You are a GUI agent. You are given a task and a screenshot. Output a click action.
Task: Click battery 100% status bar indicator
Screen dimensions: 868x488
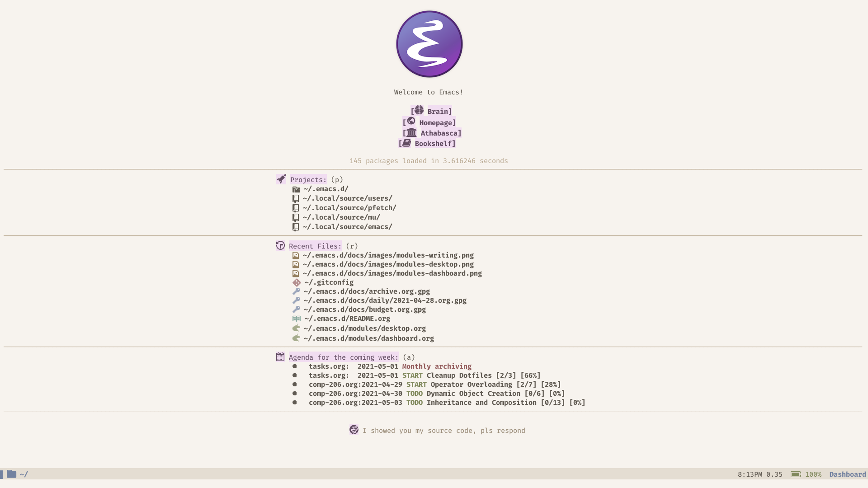805,474
